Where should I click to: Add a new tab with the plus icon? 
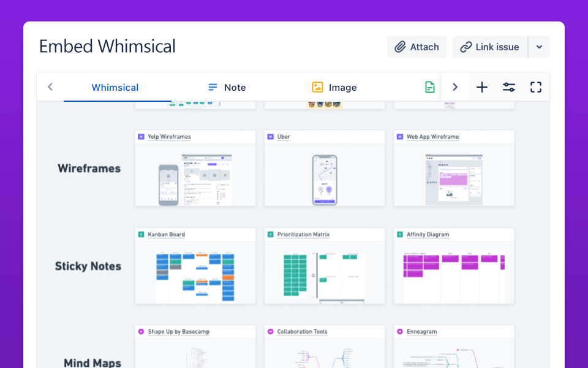(482, 88)
